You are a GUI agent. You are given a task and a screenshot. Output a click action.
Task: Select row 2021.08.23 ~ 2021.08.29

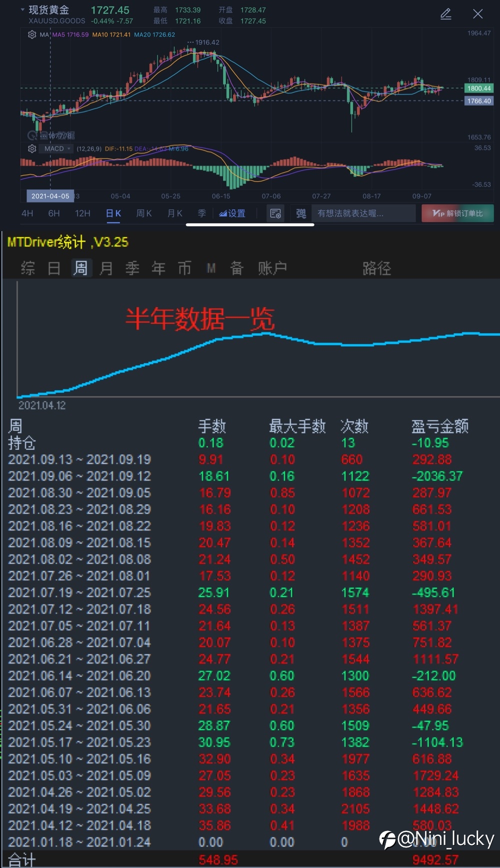250,509
